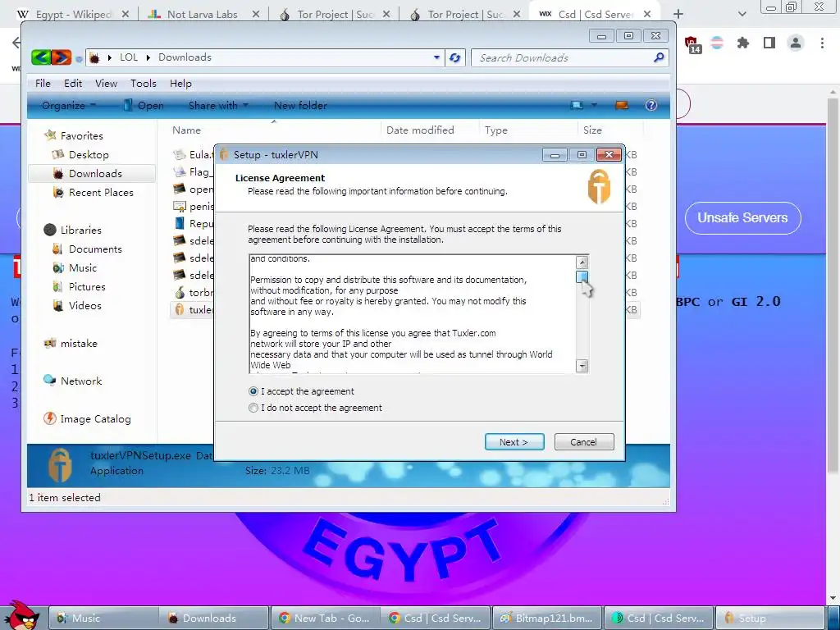
Task: Click the license scrollbar up arrow
Action: (x=582, y=262)
